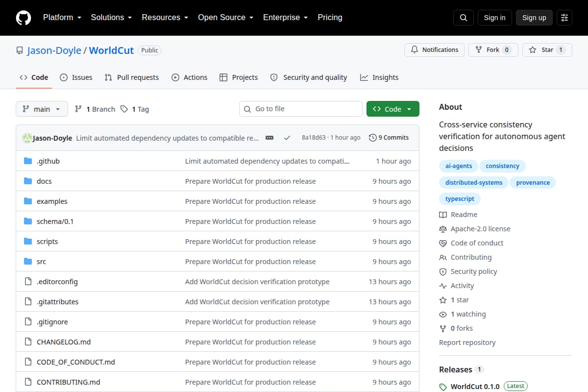Click the docs folder icon
The image size is (588, 392).
click(28, 181)
